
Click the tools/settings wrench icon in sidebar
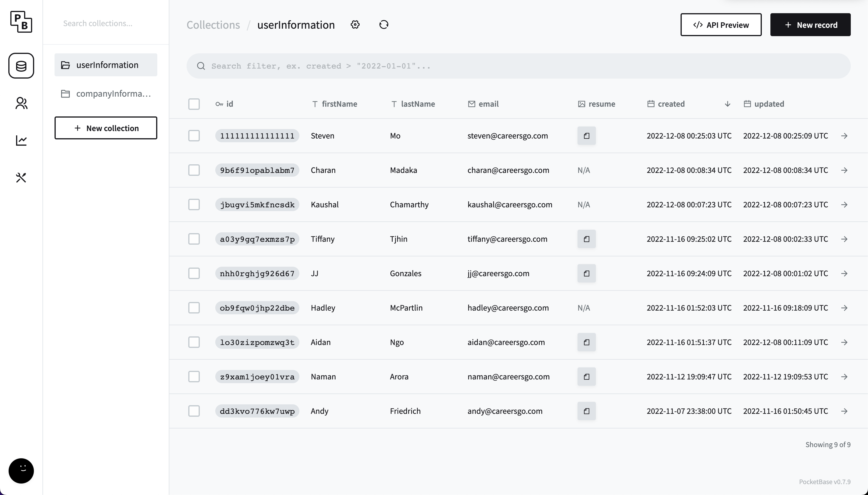(21, 177)
